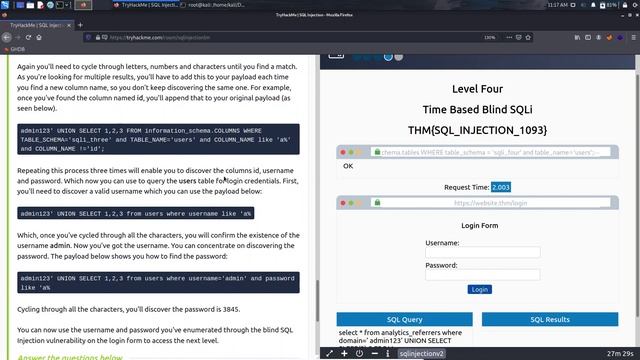Open a new Firefox tab
Viewport: 640px width, 360px height.
coord(80,25)
